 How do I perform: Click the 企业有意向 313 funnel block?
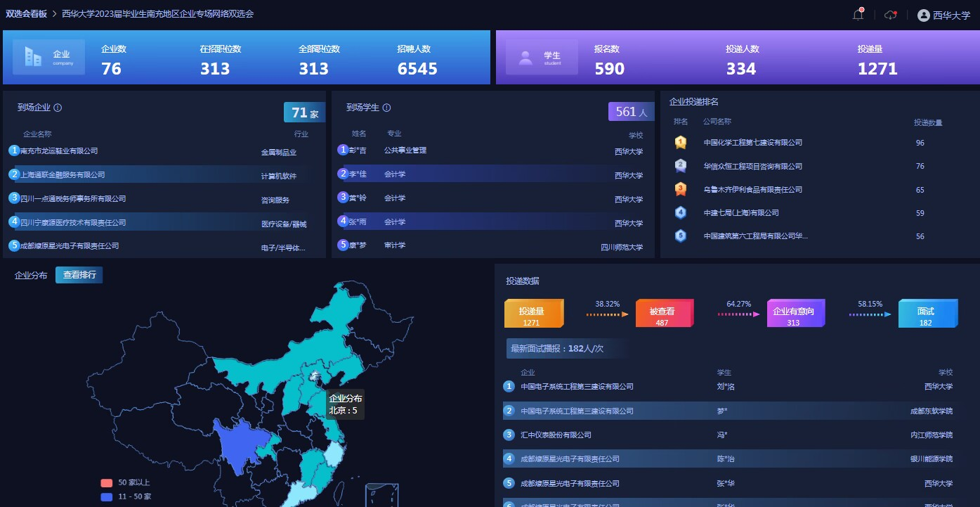[795, 314]
